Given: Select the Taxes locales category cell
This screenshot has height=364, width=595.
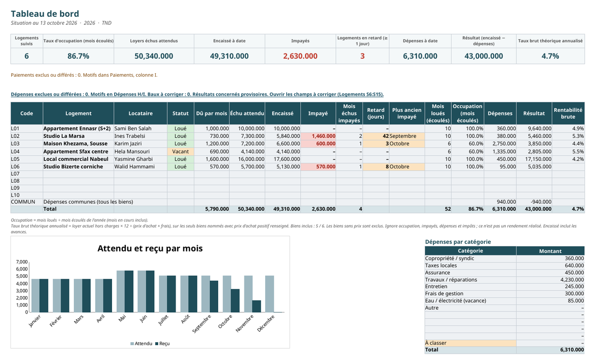Looking at the screenshot, I should tap(470, 265).
